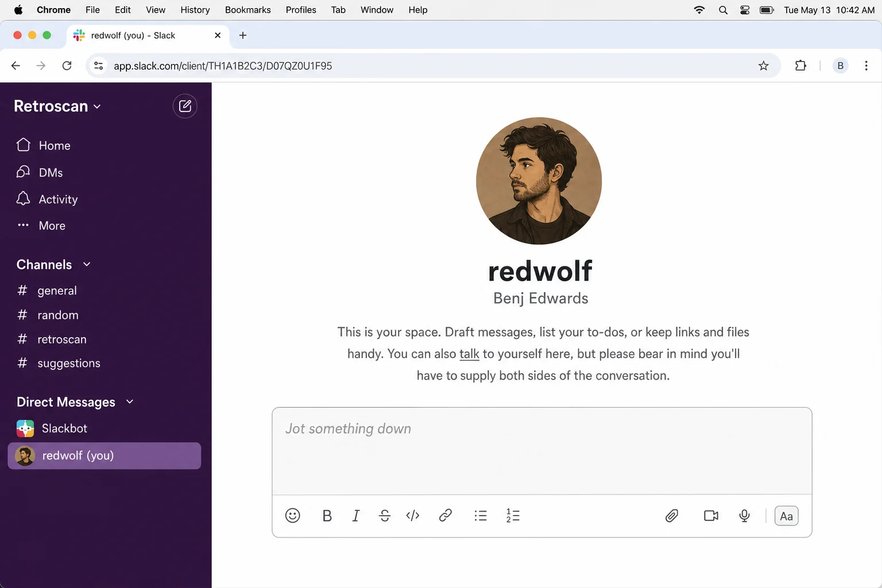Open the File menu
The image size is (882, 588).
[x=92, y=10]
